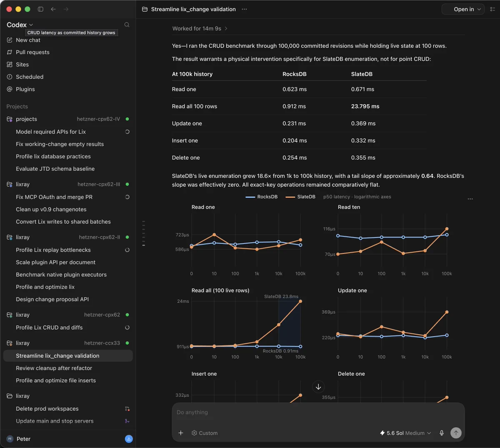Click the '23.795 ms' table cell
500x448 pixels.
[365, 106]
